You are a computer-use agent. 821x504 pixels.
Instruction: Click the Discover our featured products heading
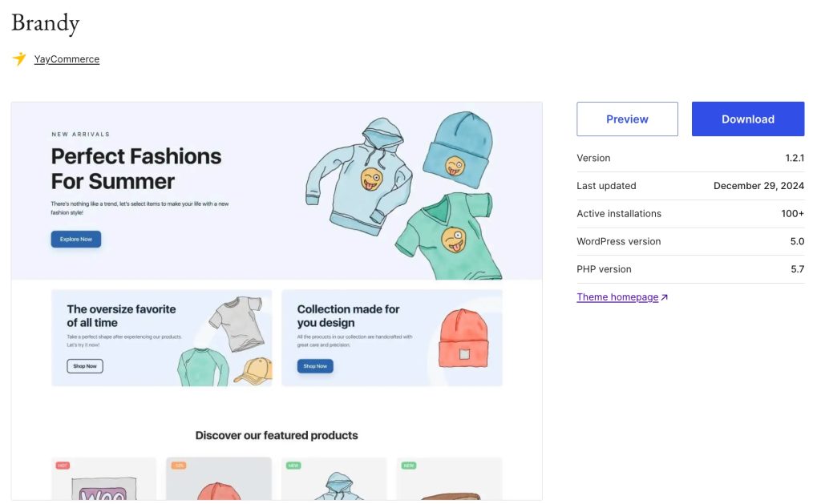coord(277,436)
